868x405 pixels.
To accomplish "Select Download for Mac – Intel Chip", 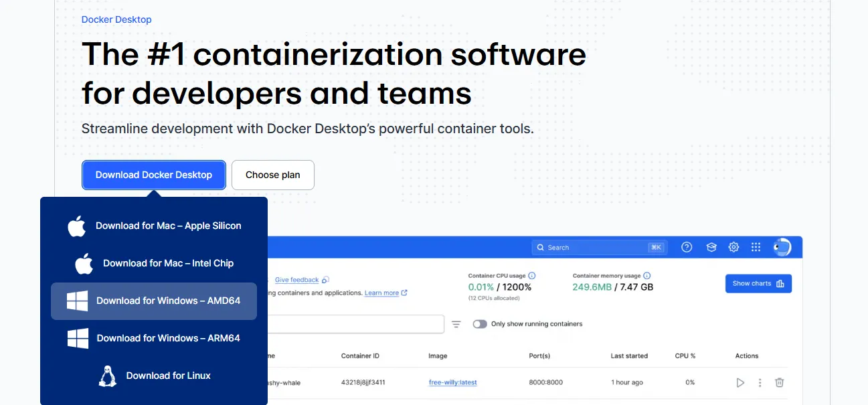I will pos(154,264).
